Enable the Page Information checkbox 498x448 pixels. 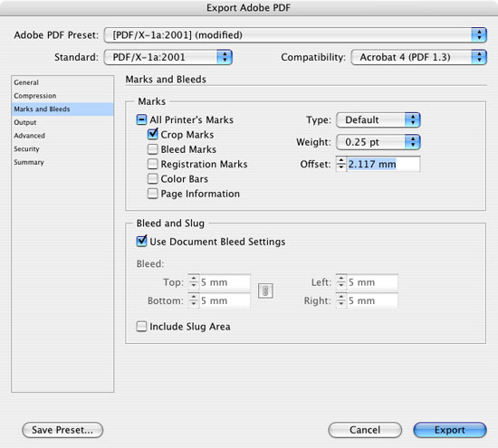pos(153,194)
